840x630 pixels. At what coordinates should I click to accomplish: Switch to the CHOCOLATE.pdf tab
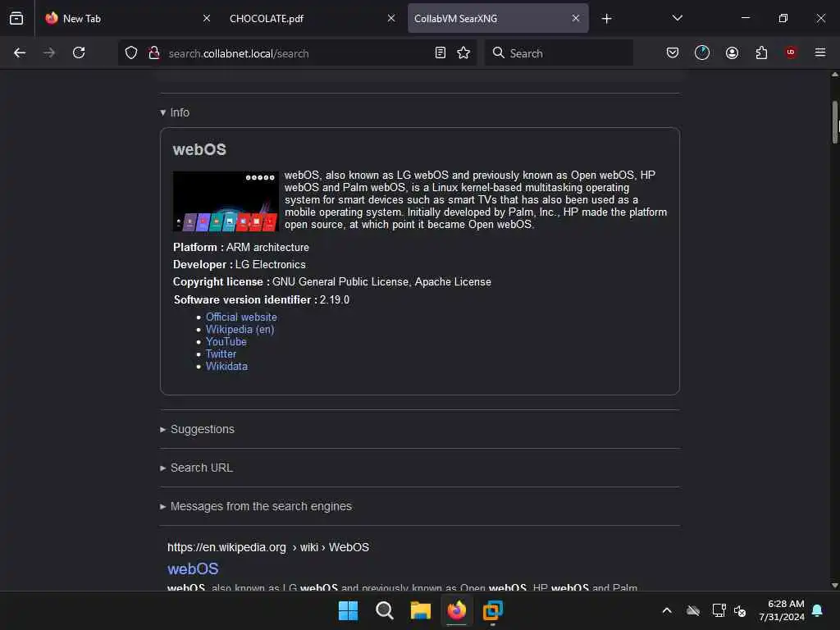point(313,18)
